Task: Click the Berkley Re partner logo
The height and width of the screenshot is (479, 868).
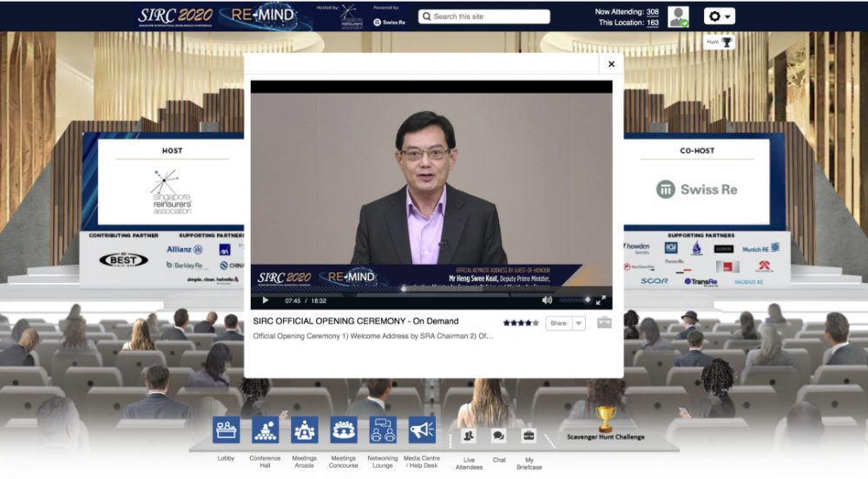Action: point(184,266)
